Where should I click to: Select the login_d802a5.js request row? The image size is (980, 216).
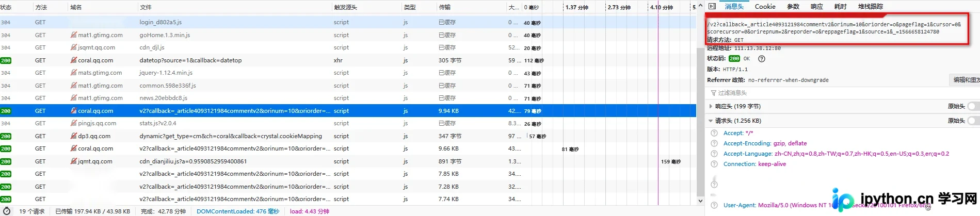click(x=348, y=22)
